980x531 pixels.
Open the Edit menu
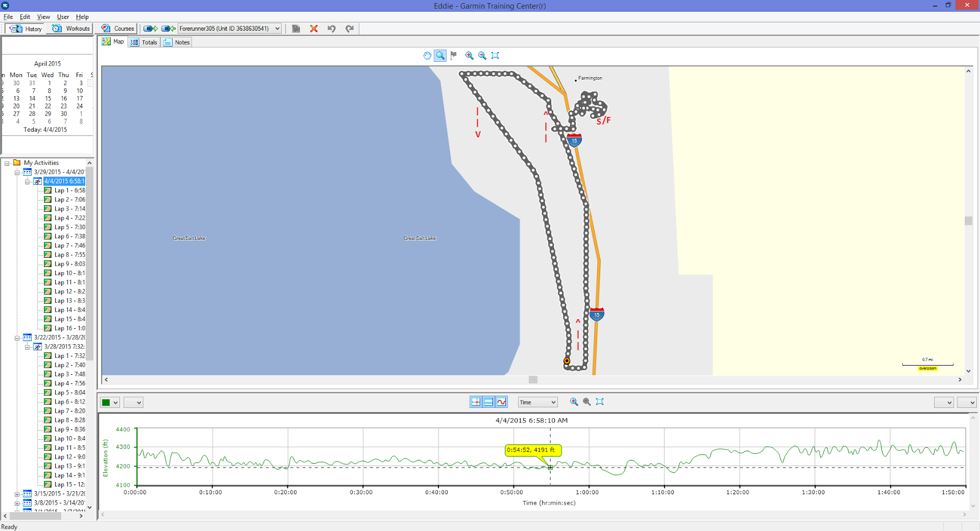point(25,17)
